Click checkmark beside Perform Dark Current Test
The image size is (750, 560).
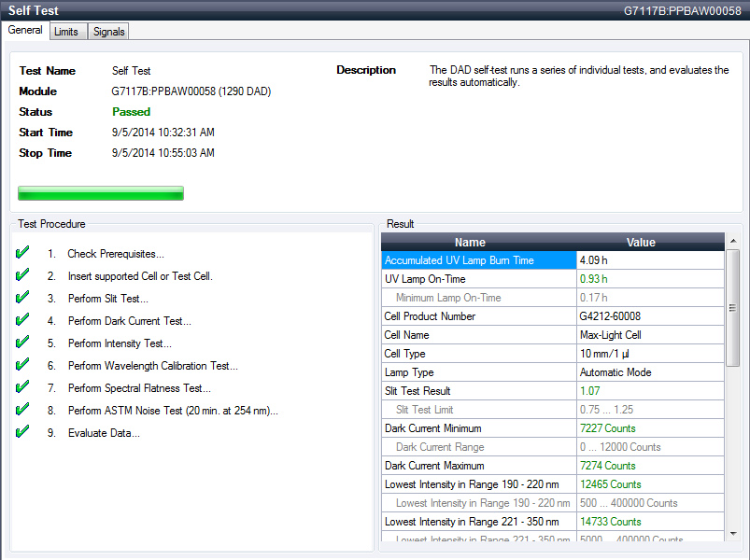(x=23, y=320)
